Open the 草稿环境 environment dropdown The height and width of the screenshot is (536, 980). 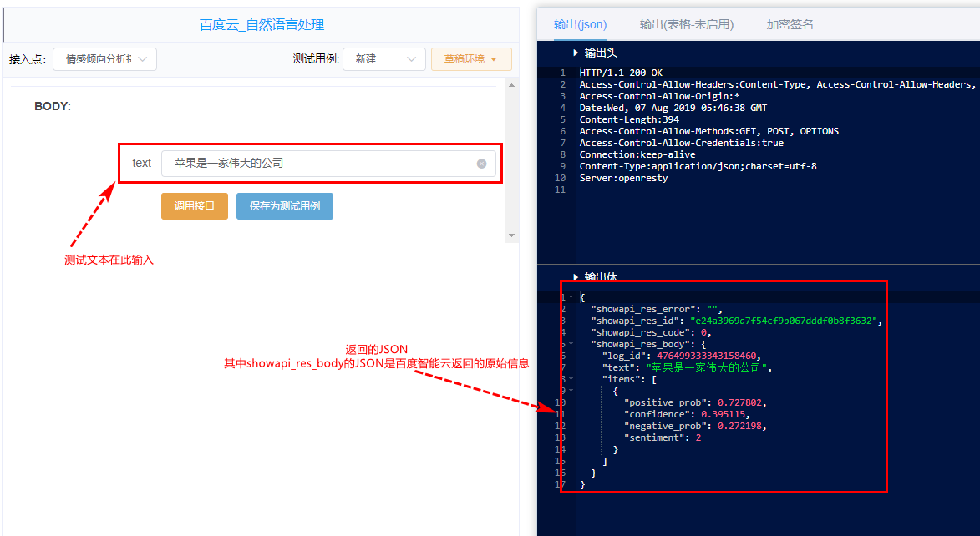click(x=471, y=59)
